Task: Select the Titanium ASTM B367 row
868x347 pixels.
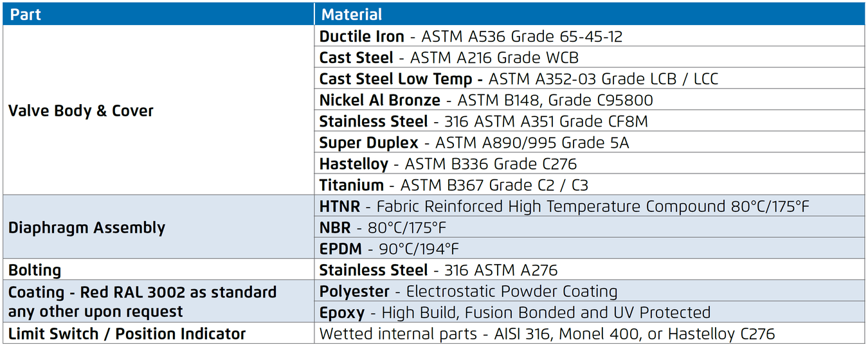Action: 453,185
